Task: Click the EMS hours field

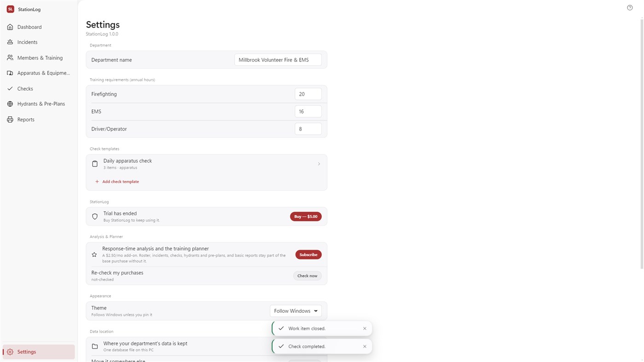Action: [x=308, y=111]
